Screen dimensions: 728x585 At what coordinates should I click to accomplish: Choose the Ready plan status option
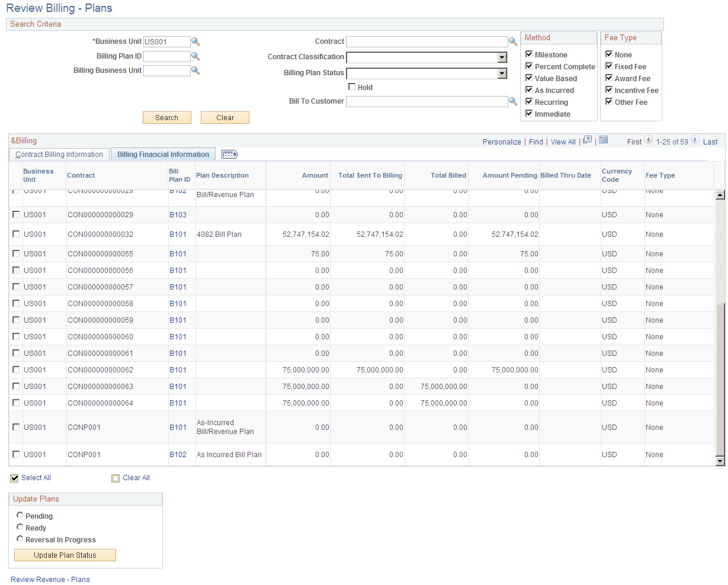click(20, 528)
